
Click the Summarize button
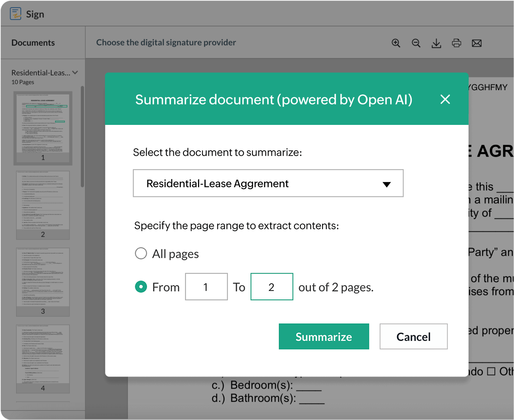(x=324, y=337)
